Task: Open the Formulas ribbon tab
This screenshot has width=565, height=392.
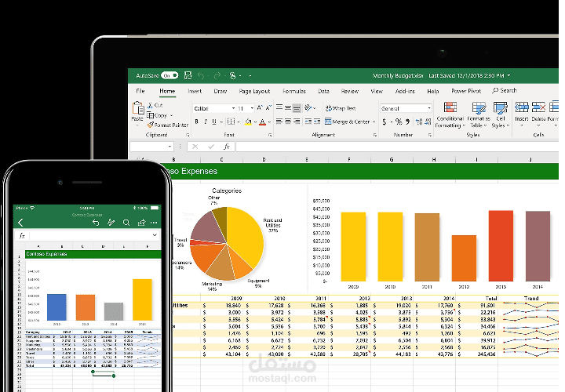Action: [294, 91]
